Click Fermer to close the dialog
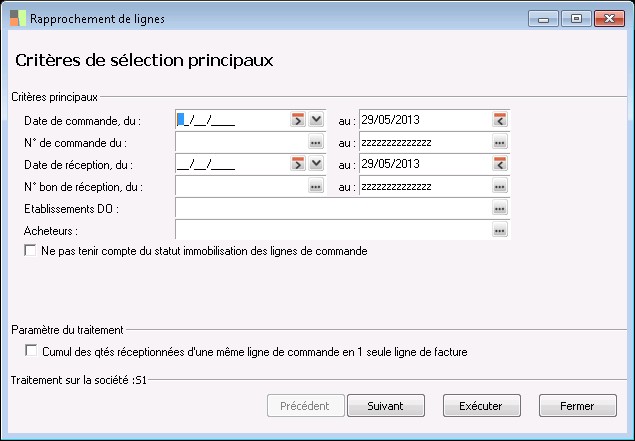 pyautogui.click(x=577, y=406)
